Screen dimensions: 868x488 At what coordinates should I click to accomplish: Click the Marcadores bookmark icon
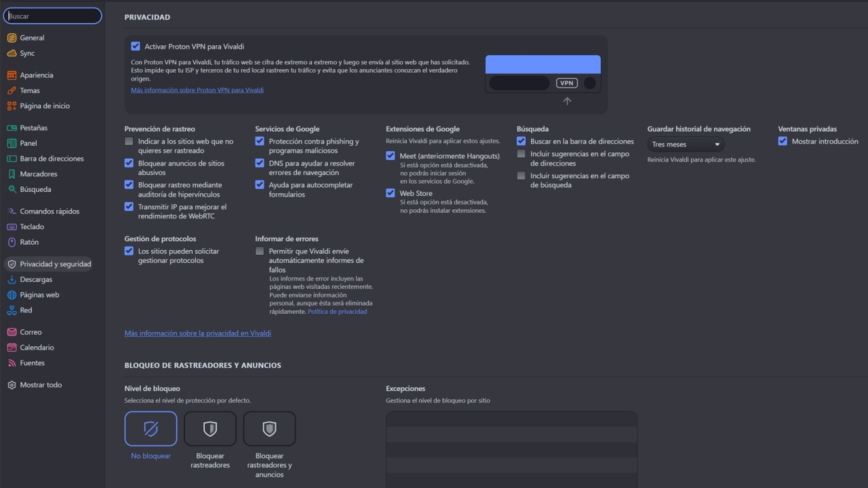(12, 174)
